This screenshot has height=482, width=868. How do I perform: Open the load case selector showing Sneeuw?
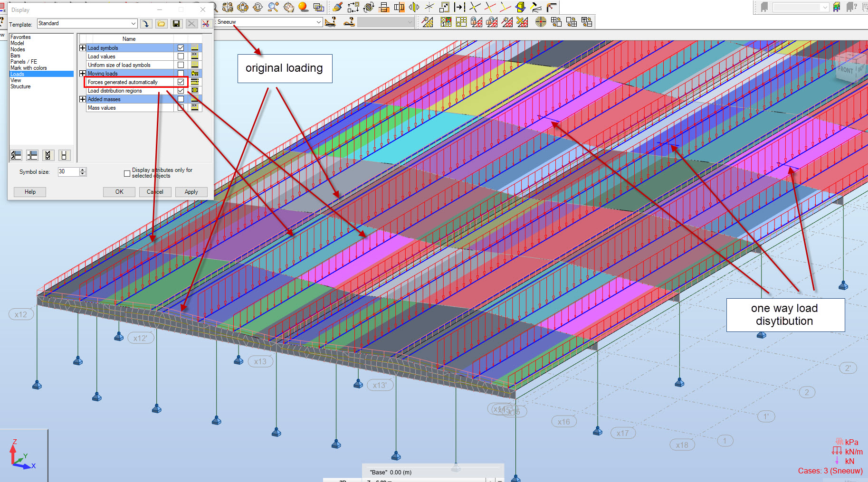click(x=319, y=22)
